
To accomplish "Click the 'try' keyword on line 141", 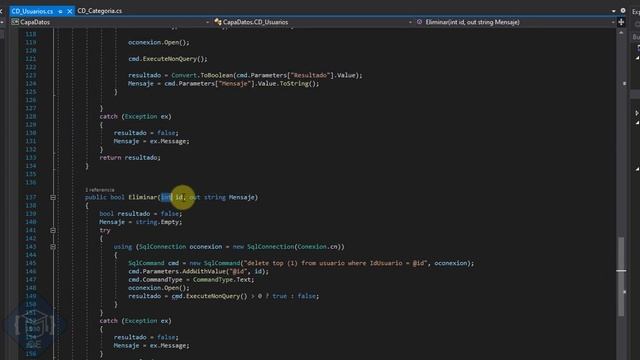I will (105, 231).
